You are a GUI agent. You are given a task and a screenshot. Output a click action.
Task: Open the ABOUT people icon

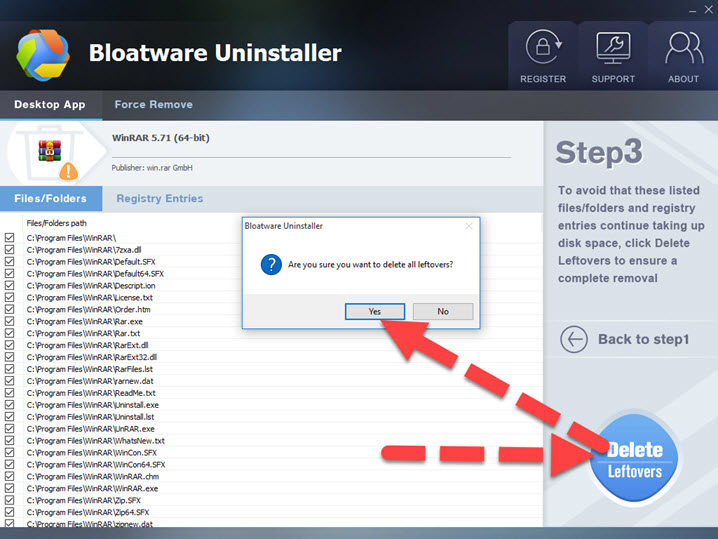(x=684, y=48)
